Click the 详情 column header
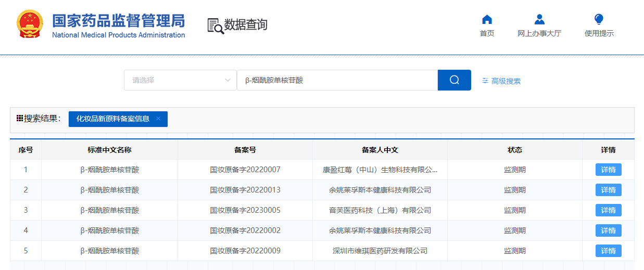The image size is (644, 270). coord(608,150)
